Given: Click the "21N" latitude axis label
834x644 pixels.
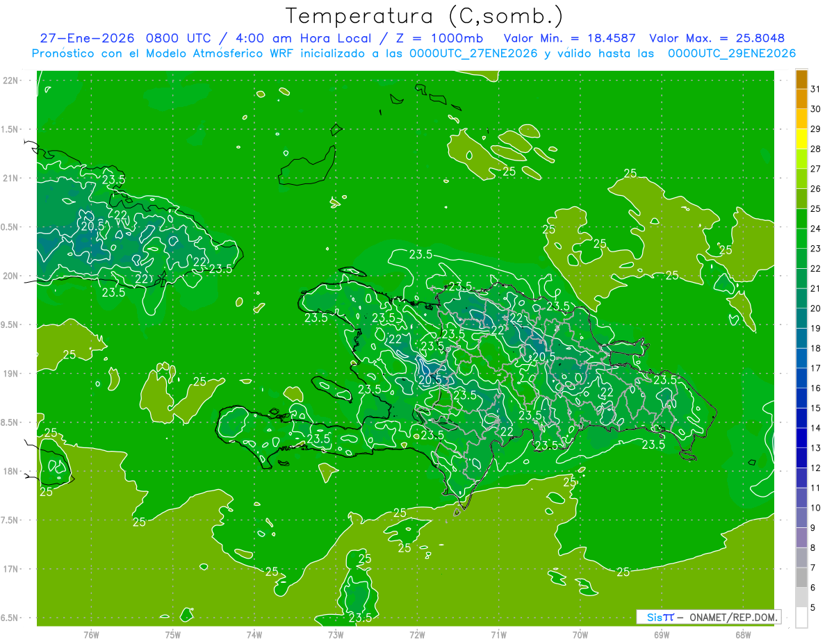Looking at the screenshot, I should click(x=10, y=178).
